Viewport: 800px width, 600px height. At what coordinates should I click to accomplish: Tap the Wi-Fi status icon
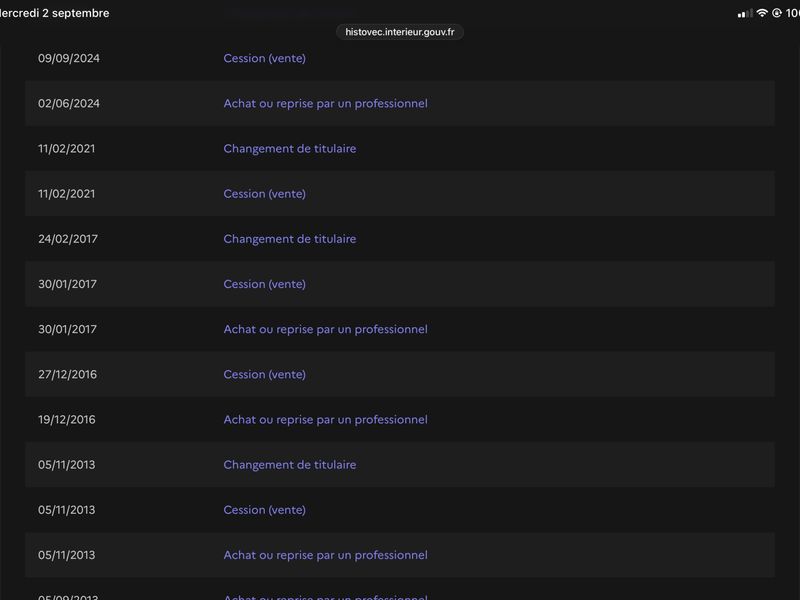coord(762,13)
